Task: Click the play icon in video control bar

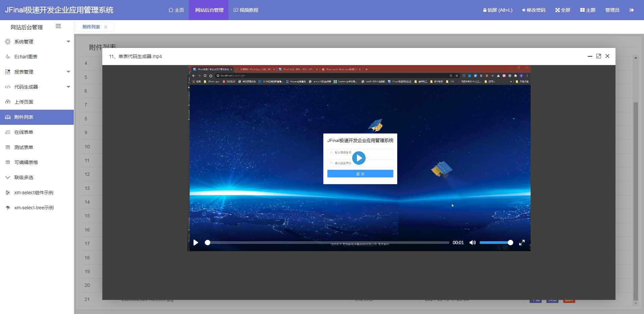Action: pyautogui.click(x=196, y=243)
